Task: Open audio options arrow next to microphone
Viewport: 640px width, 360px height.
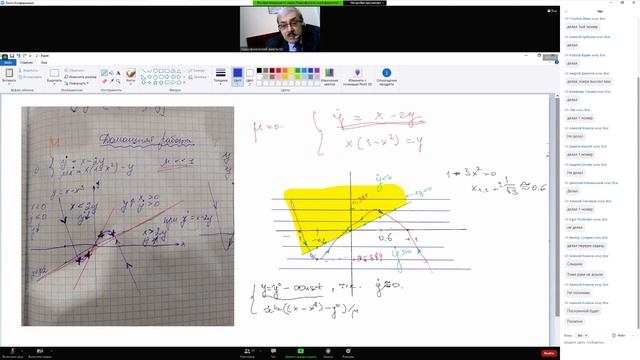Action: pos(22,351)
